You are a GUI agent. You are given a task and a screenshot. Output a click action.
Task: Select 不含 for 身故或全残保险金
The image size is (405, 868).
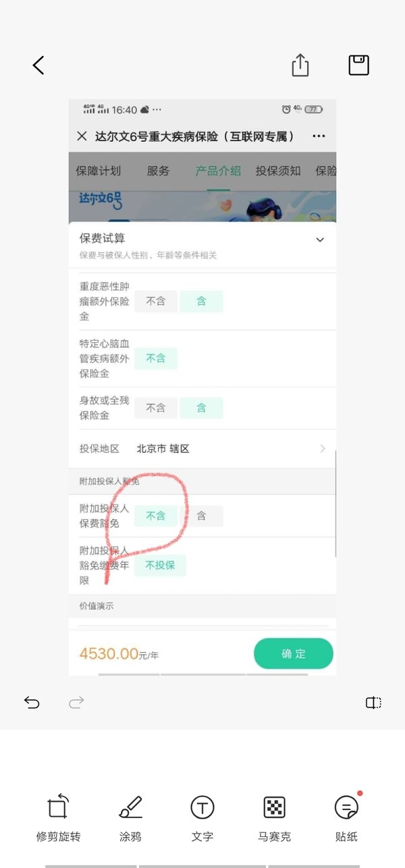[x=156, y=408]
